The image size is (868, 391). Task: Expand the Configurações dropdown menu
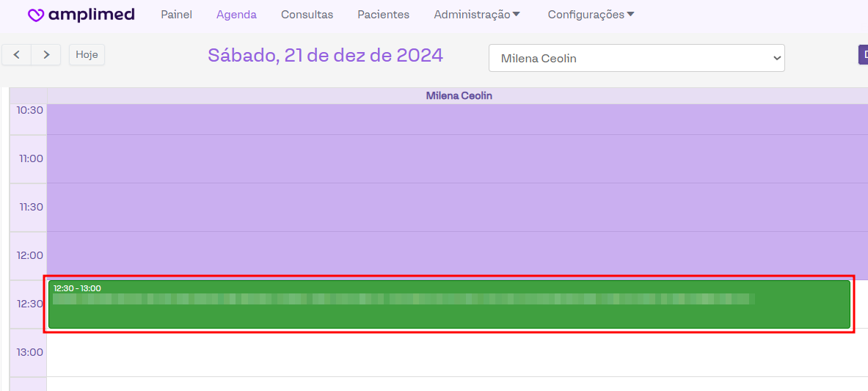(586, 15)
